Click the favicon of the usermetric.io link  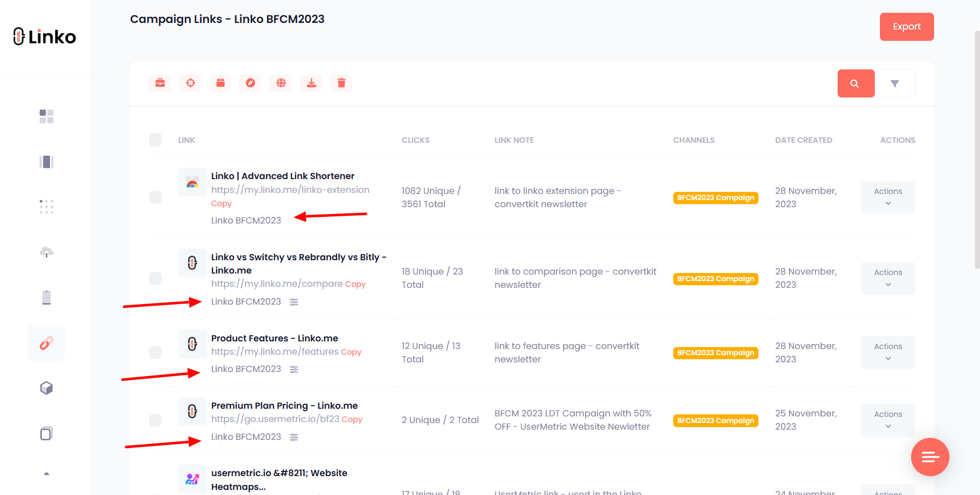[x=192, y=479]
